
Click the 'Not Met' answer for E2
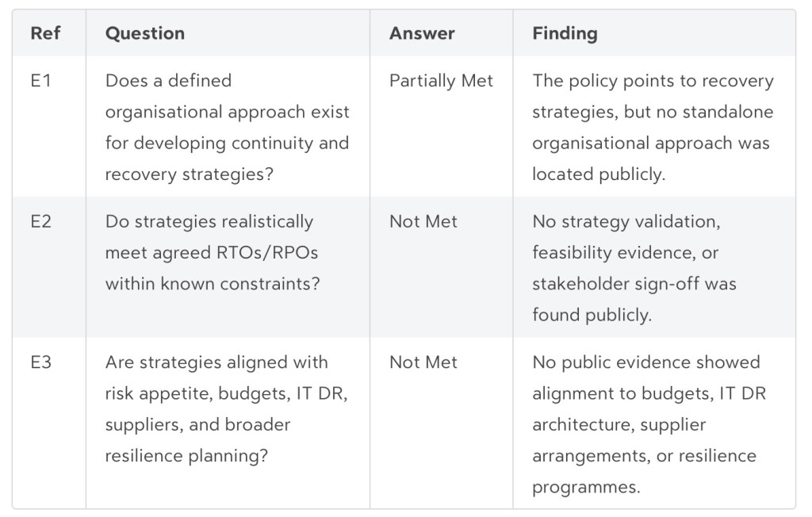tap(423, 222)
